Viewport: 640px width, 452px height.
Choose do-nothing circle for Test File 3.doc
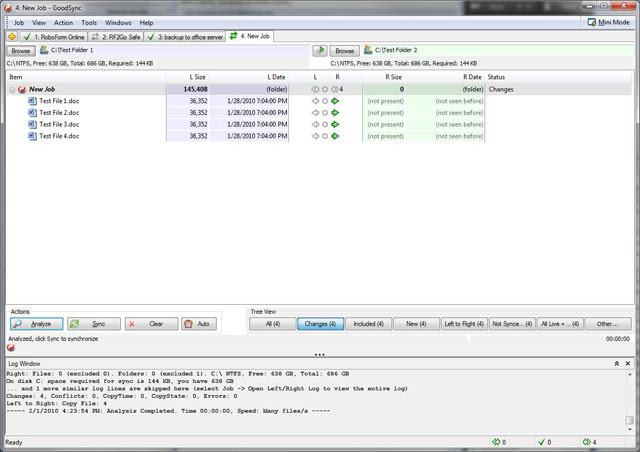[325, 125]
